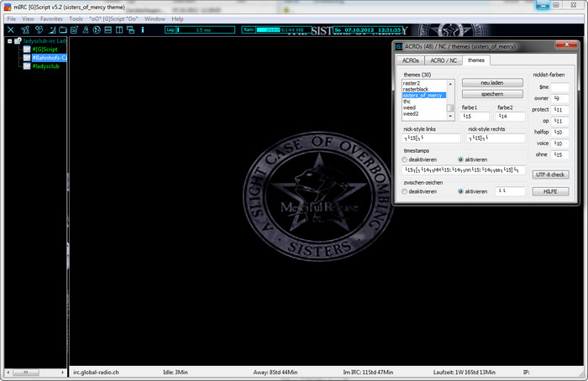
Task: Select 'deaktivieren' under timestamps
Action: coord(419,159)
